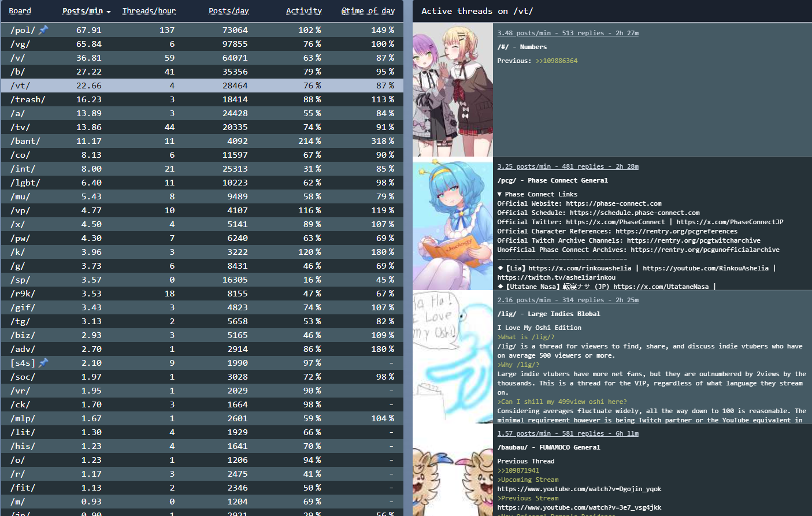Screen dimensions: 812x516
Task: Open the /pcg/ thread stats link
Action: tap(568, 166)
